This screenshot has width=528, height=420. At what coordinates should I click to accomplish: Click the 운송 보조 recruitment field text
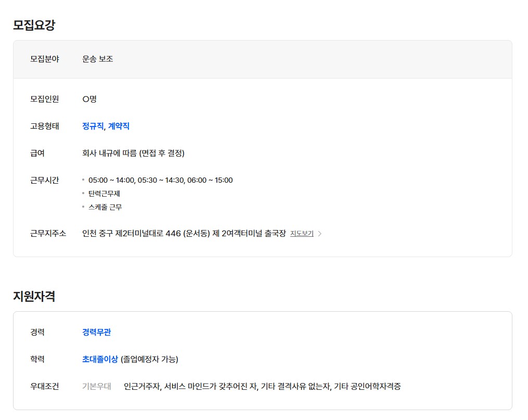click(x=98, y=59)
